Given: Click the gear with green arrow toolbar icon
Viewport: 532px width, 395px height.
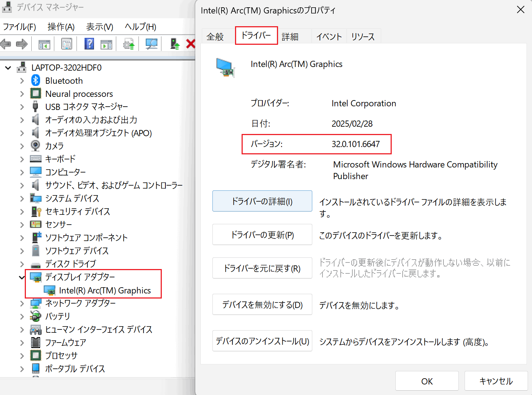Looking at the screenshot, I should (129, 44).
